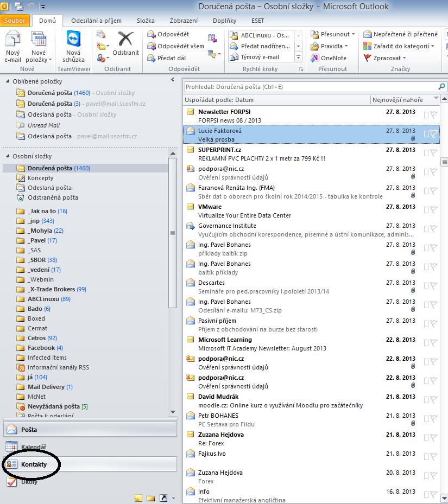The height and width of the screenshot is (504, 448).
Task: Click the Notes icon in navigation bottom bar
Action: [138, 498]
